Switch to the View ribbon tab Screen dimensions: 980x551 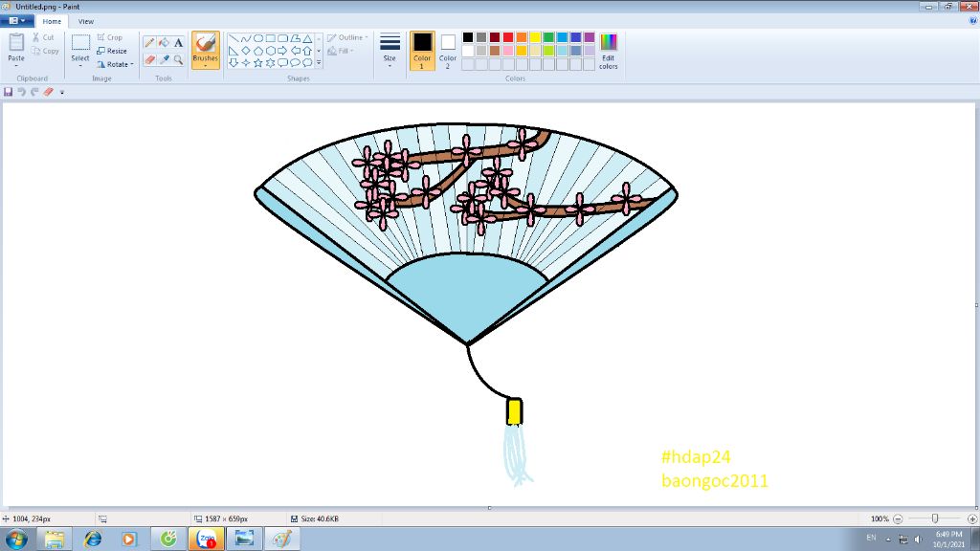click(85, 21)
